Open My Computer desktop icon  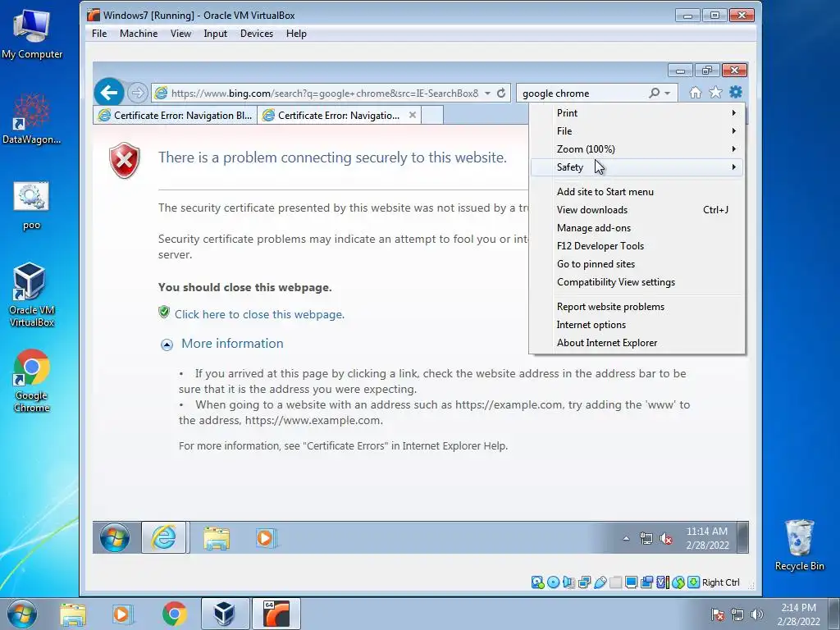click(x=31, y=33)
